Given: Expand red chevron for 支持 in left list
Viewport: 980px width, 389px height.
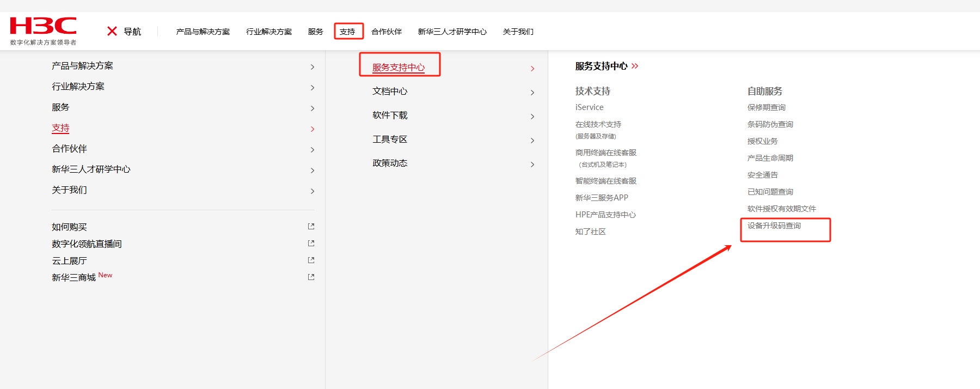Looking at the screenshot, I should click(x=313, y=129).
